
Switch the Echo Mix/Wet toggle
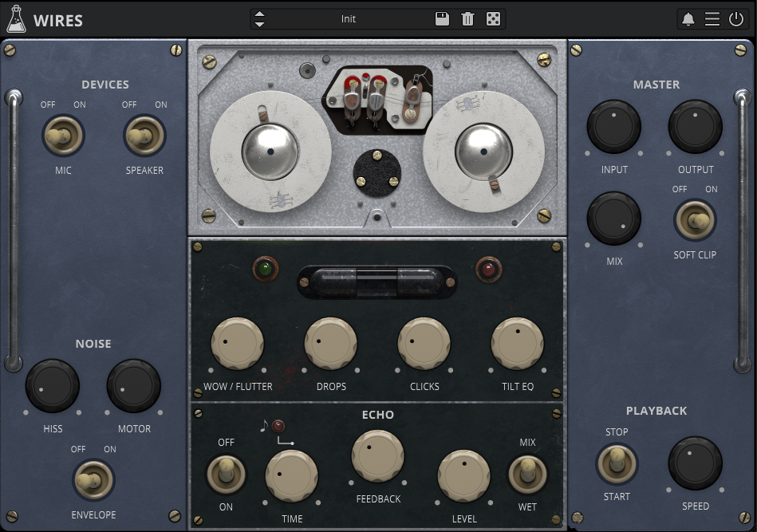coord(527,474)
